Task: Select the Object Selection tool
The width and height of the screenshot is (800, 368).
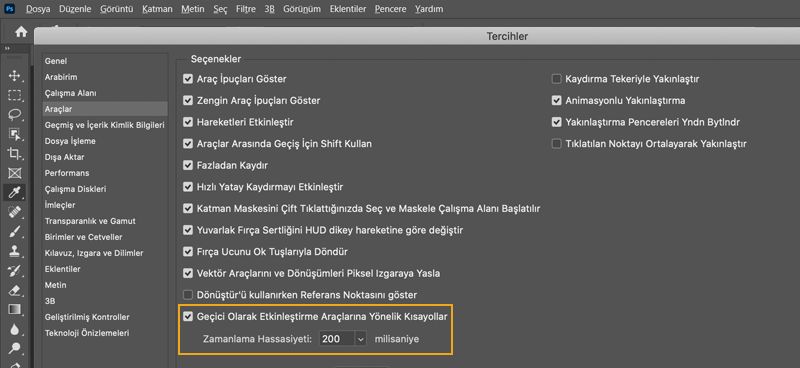Action: coord(14,134)
